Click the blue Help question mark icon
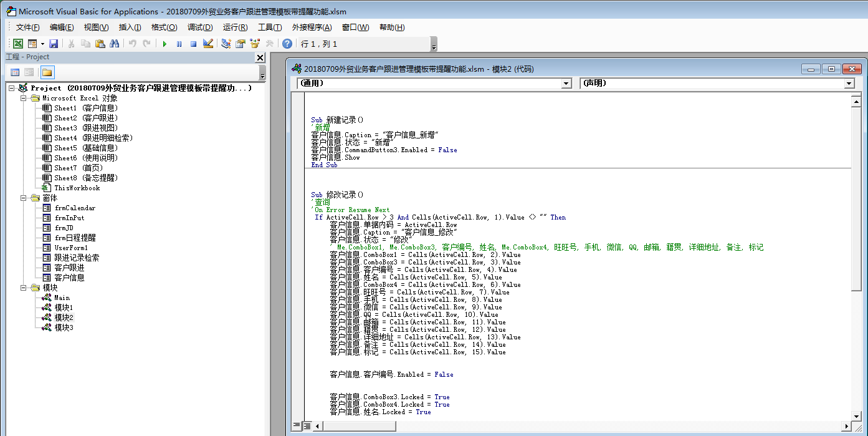Image resolution: width=868 pixels, height=436 pixels. pyautogui.click(x=287, y=44)
